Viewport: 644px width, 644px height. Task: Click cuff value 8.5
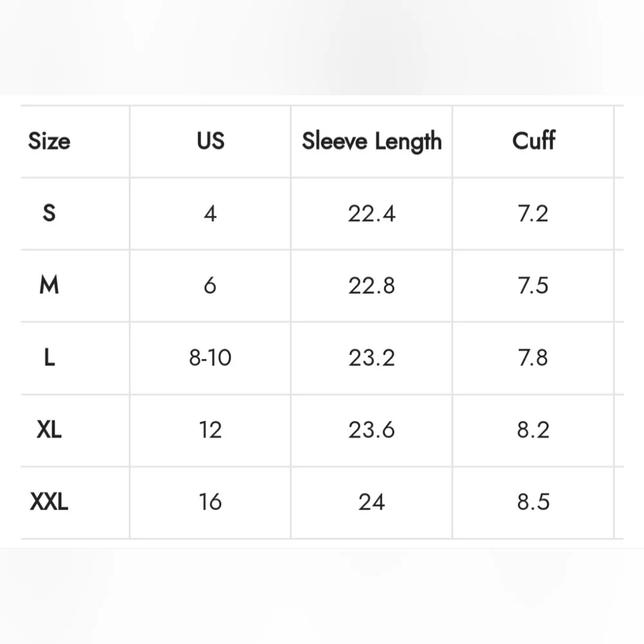(x=533, y=502)
